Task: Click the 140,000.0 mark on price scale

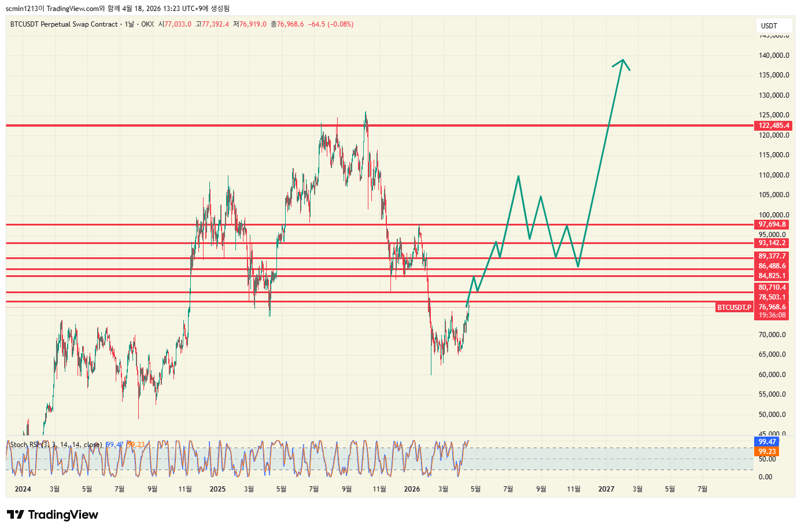Action: pos(774,56)
